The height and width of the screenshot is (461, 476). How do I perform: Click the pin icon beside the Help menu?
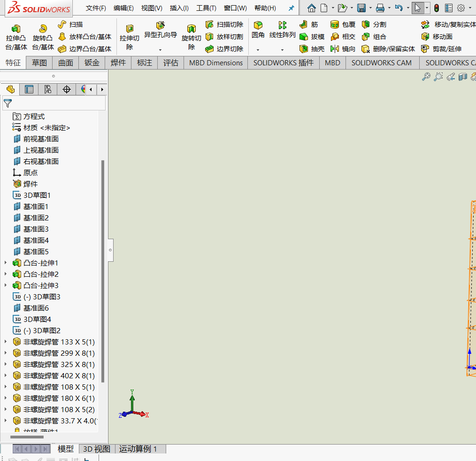pos(292,8)
